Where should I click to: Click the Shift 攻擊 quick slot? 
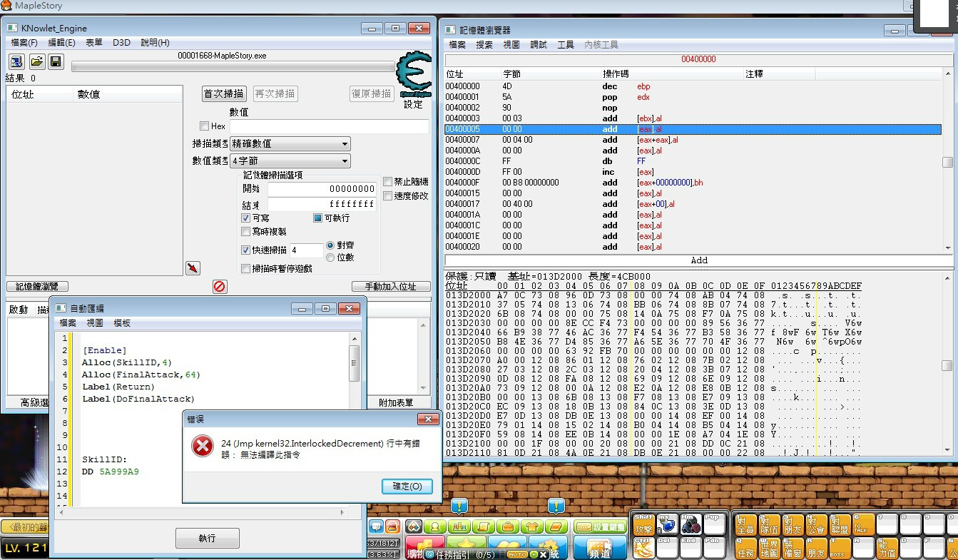[643, 524]
